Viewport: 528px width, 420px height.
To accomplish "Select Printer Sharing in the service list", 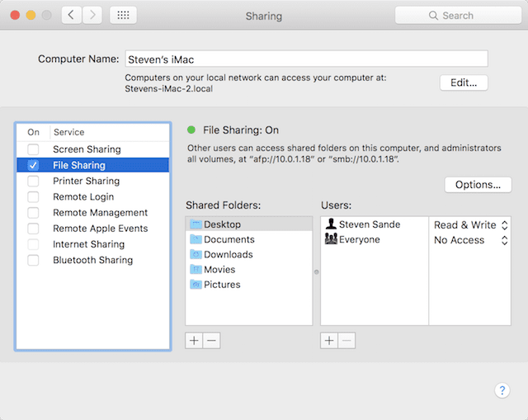I will coord(86,181).
